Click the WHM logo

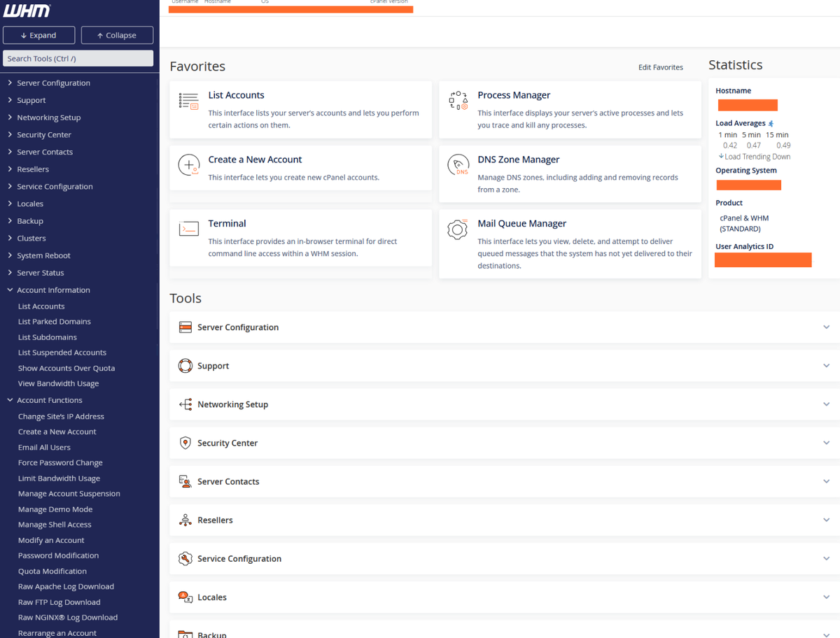27,11
